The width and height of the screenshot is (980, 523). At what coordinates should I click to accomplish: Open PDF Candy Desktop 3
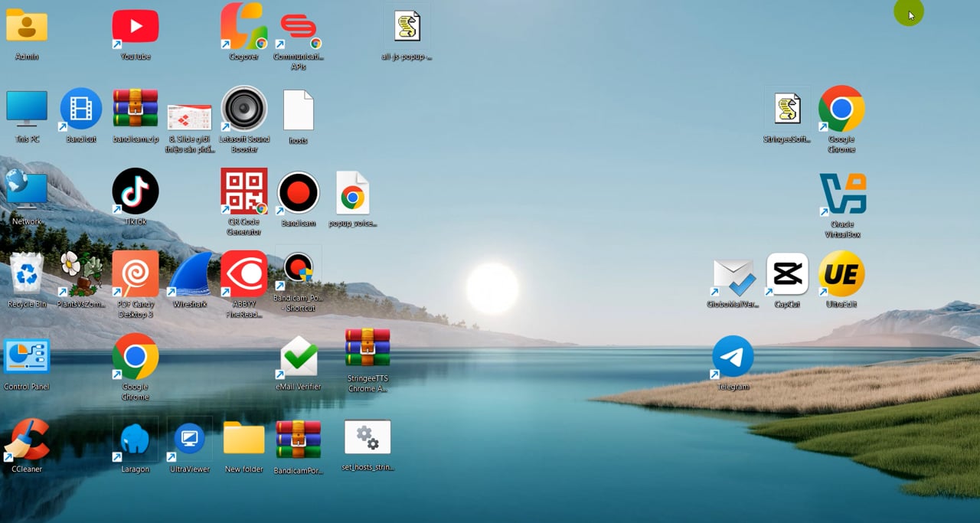(x=136, y=274)
